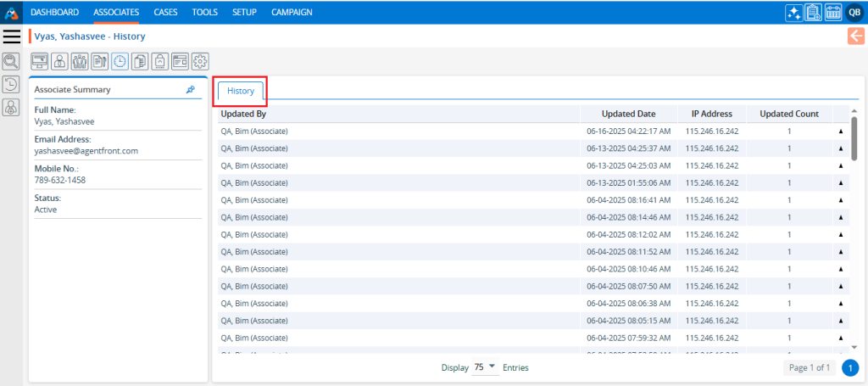Sort by Updated Date column header
The height and width of the screenshot is (386, 868).
(628, 114)
